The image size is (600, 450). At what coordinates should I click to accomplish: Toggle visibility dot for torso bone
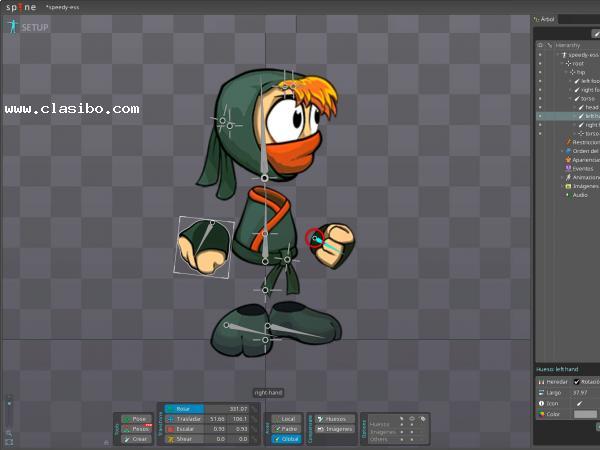(540, 99)
